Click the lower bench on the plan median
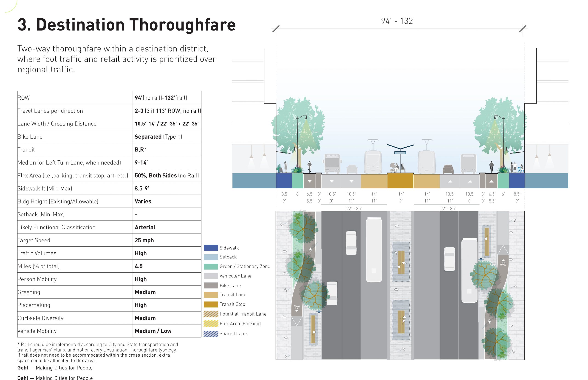The image size is (588, 380). pyautogui.click(x=401, y=322)
